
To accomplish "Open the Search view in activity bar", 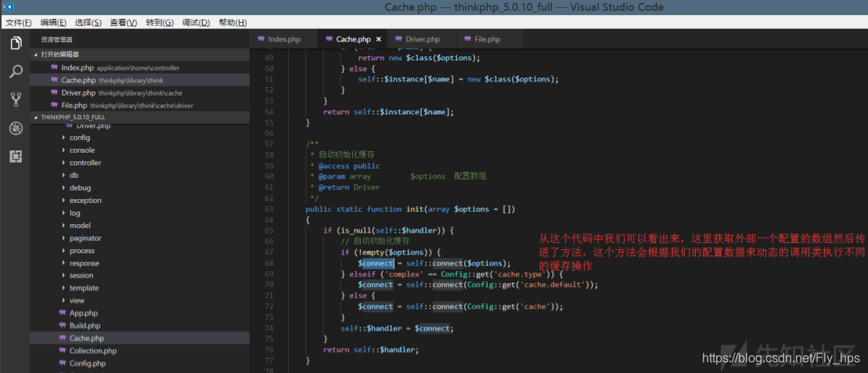I will pyautogui.click(x=16, y=71).
